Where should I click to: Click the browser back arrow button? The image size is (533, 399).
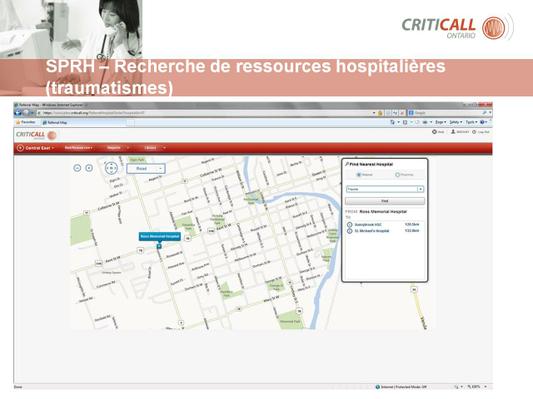tap(19, 112)
